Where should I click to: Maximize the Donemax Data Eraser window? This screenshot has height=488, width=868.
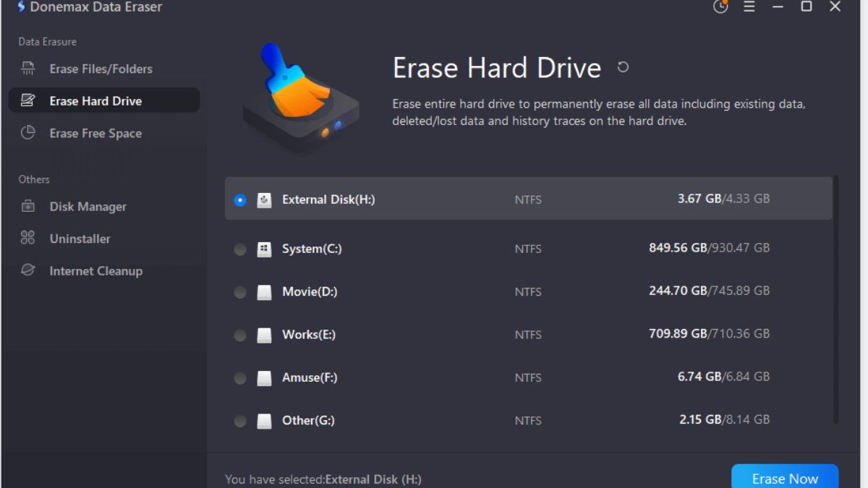pyautogui.click(x=807, y=7)
